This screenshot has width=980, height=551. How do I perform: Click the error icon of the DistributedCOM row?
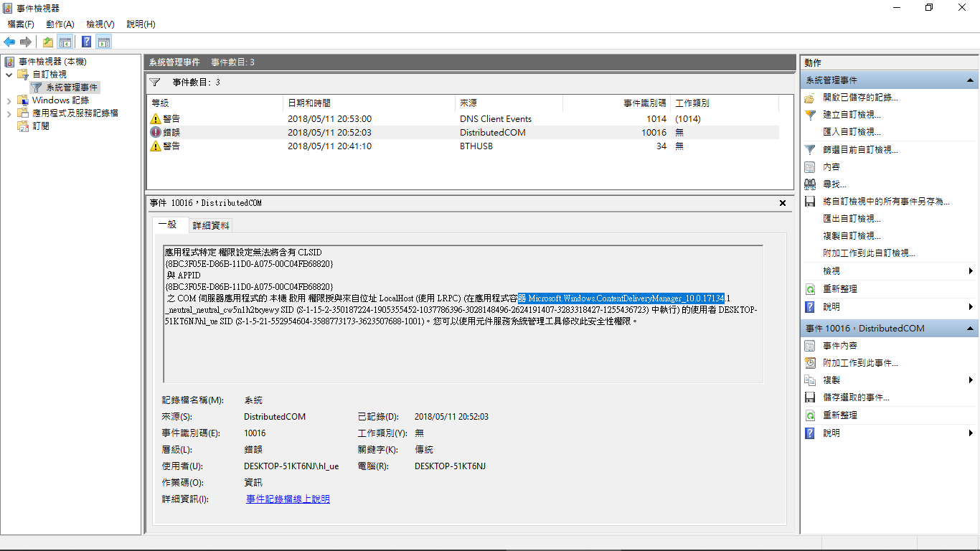(156, 133)
